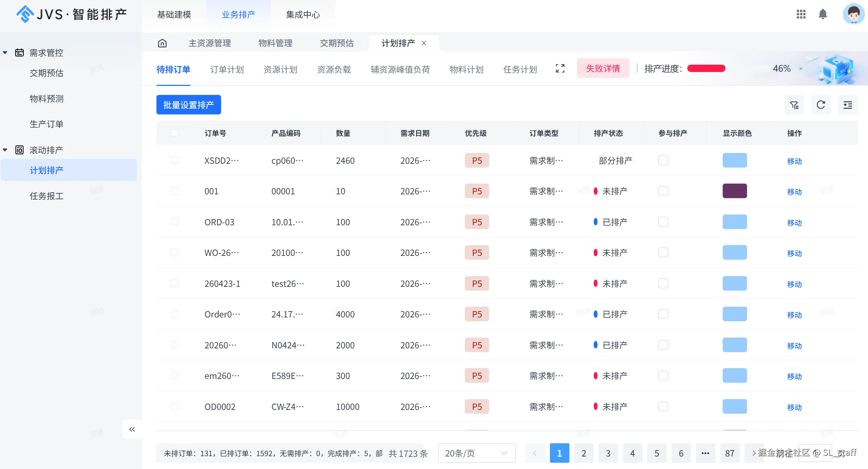Open the 20条/页 page size dropdown

point(477,453)
